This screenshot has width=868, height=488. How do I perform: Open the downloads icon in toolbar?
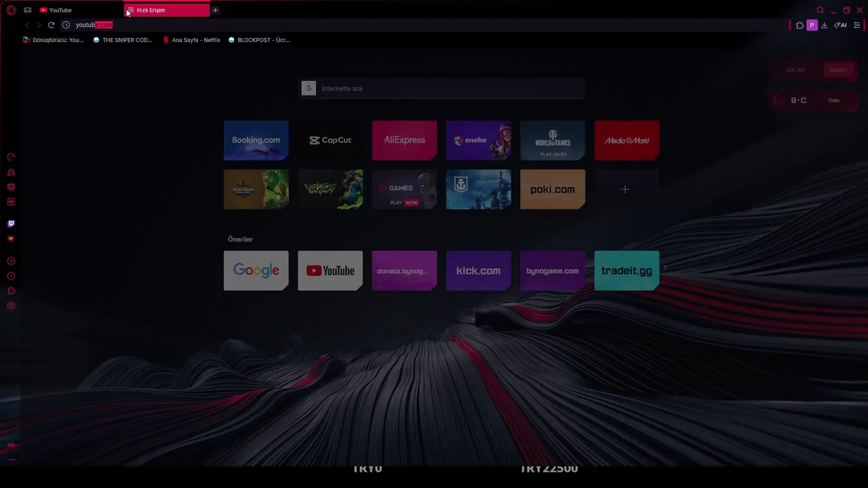click(824, 25)
